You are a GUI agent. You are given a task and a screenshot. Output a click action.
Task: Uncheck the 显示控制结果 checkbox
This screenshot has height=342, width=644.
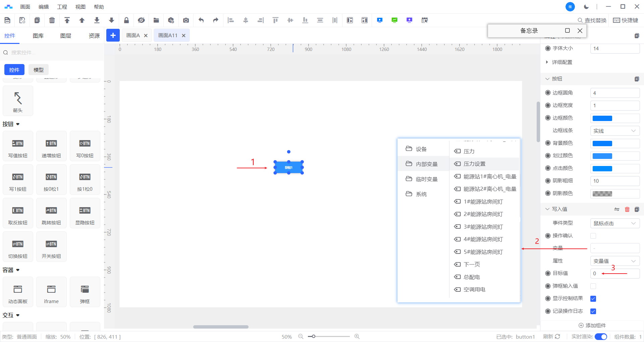point(593,298)
